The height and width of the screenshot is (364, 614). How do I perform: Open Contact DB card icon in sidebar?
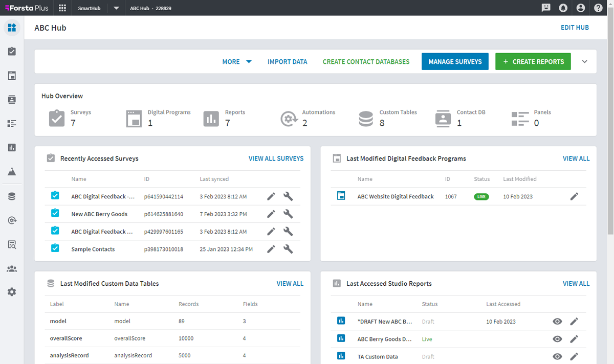pyautogui.click(x=12, y=100)
